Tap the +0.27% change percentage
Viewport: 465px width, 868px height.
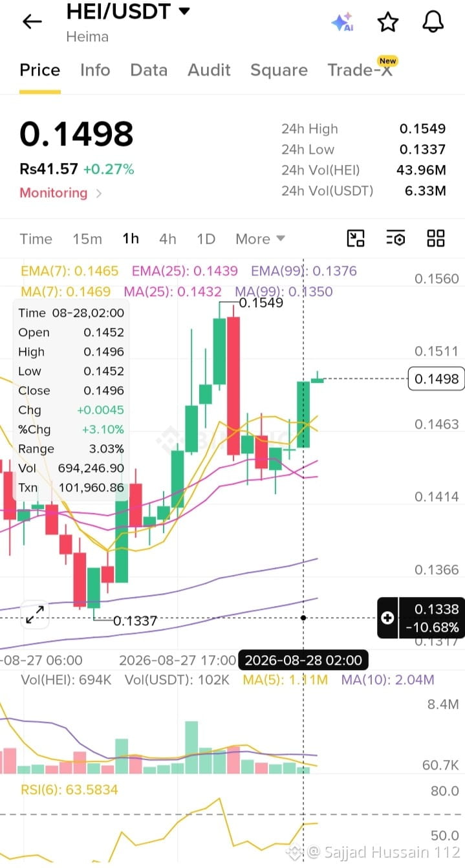tap(109, 169)
